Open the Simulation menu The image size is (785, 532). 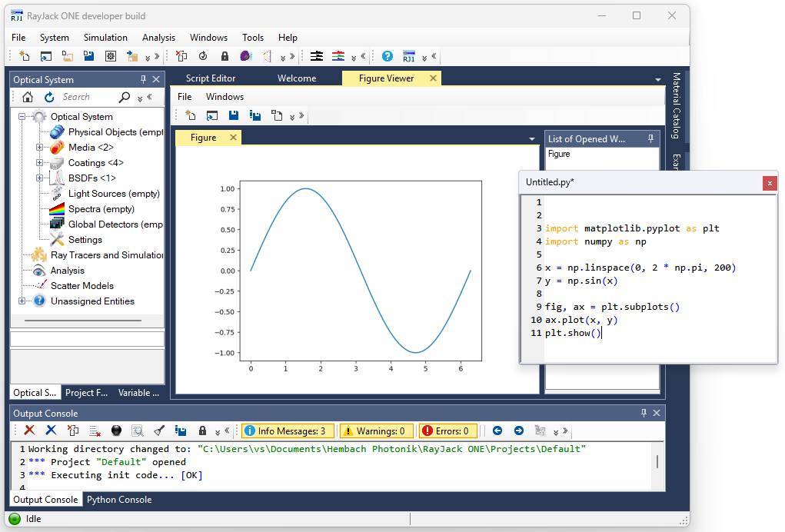[105, 38]
